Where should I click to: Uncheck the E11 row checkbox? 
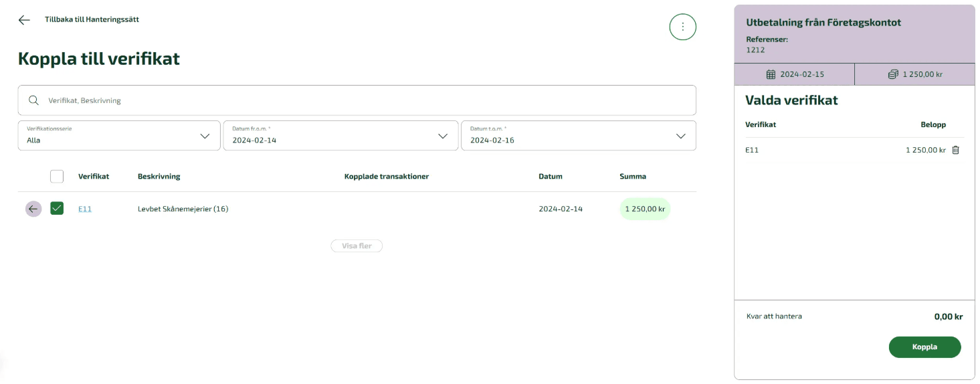(x=57, y=209)
